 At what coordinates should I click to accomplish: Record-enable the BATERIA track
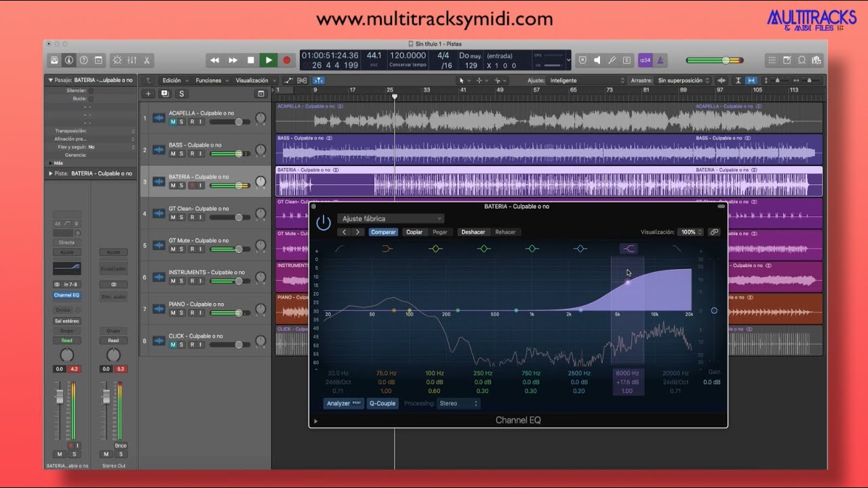click(191, 185)
